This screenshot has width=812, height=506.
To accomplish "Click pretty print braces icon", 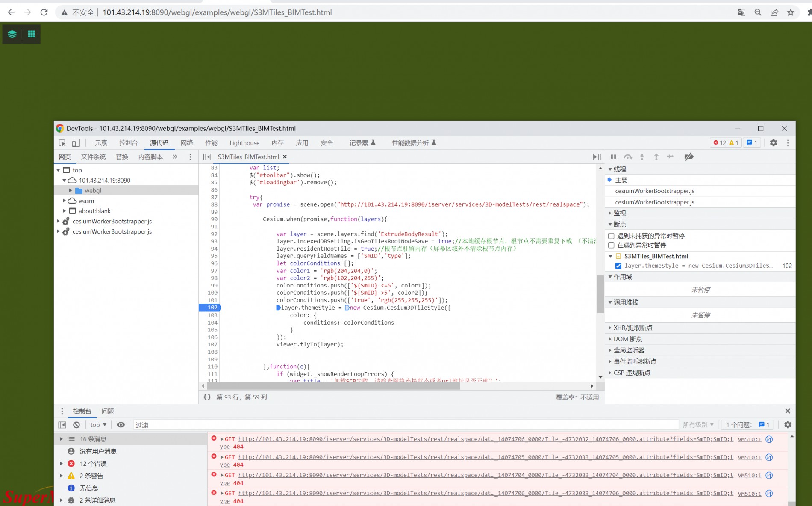I will [207, 397].
